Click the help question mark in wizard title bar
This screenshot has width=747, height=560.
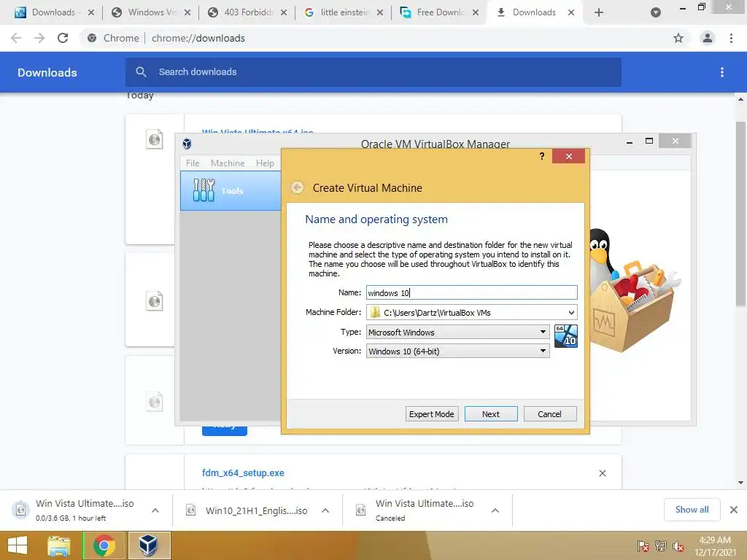[542, 156]
